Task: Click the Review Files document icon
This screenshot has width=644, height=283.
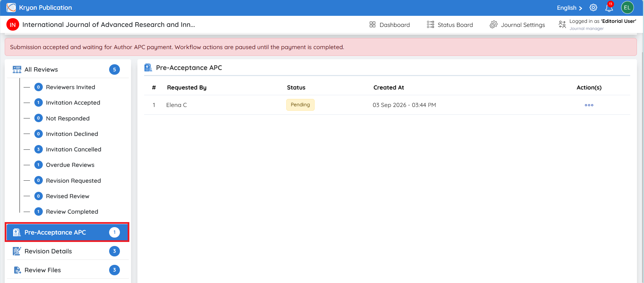Action: pos(17,270)
